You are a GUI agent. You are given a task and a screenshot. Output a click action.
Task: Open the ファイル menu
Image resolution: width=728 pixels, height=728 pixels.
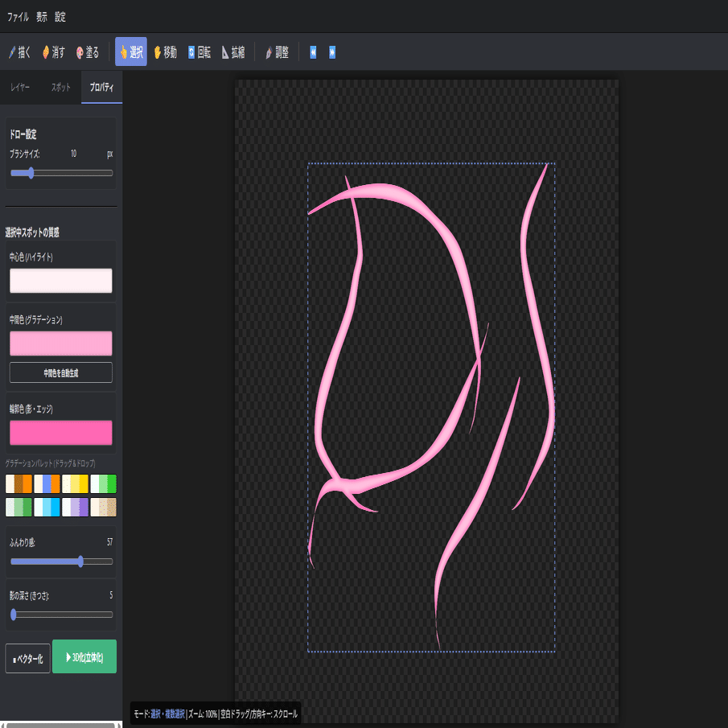tap(19, 17)
